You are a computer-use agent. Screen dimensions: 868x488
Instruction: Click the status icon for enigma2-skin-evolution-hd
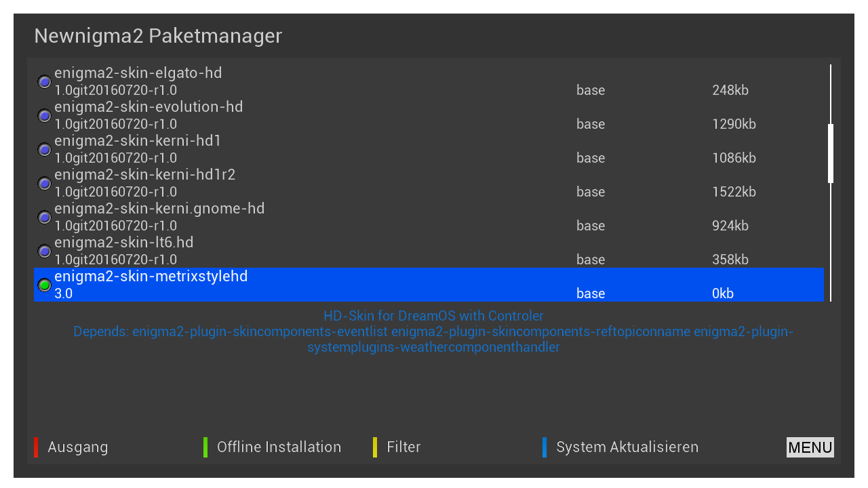click(45, 116)
